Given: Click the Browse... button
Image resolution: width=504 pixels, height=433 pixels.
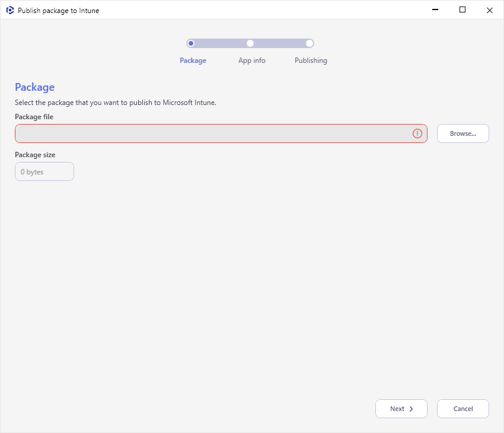Looking at the screenshot, I should pos(463,133).
